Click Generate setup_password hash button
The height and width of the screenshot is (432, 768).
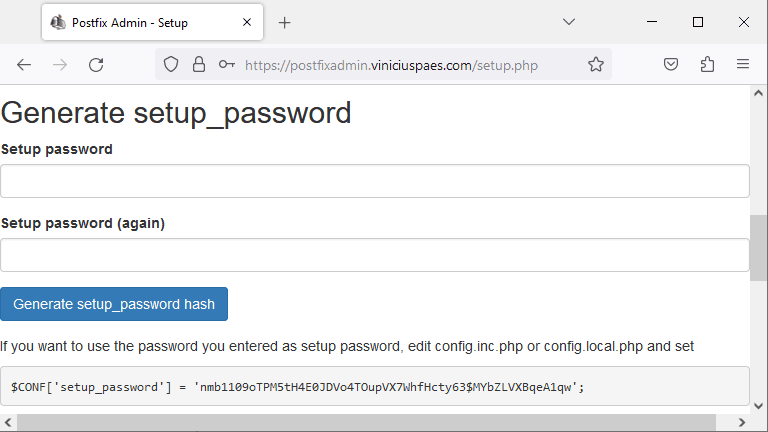tap(114, 304)
